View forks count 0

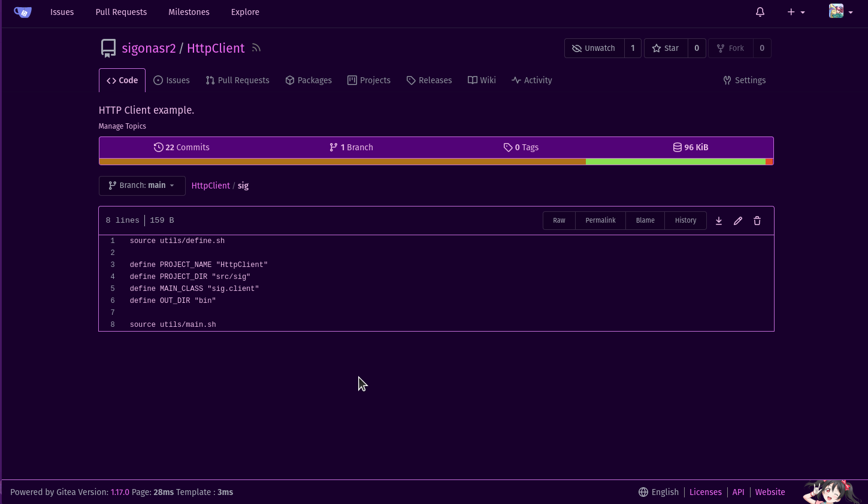[x=762, y=48]
